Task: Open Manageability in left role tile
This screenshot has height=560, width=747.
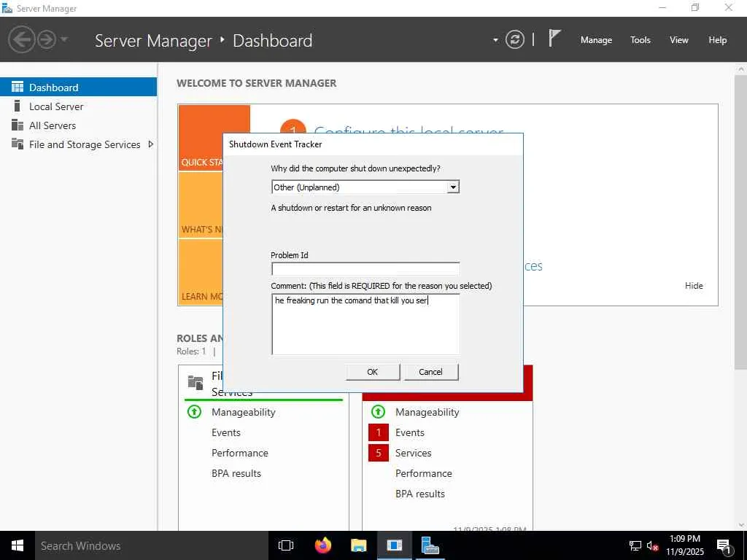Action: click(243, 412)
